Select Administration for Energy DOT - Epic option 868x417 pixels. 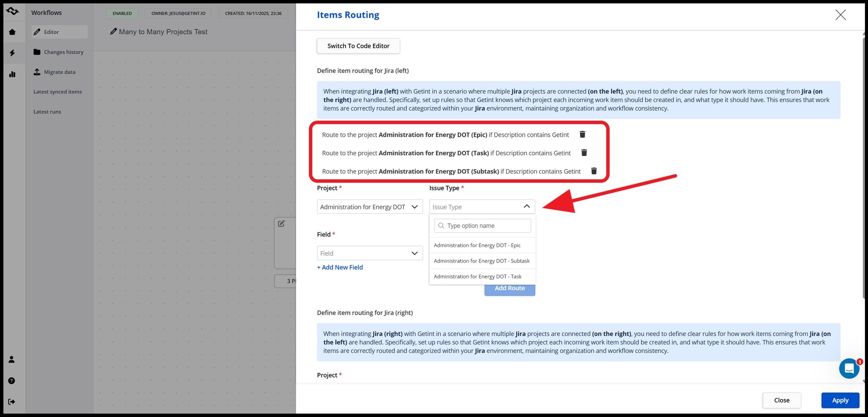[x=477, y=245]
